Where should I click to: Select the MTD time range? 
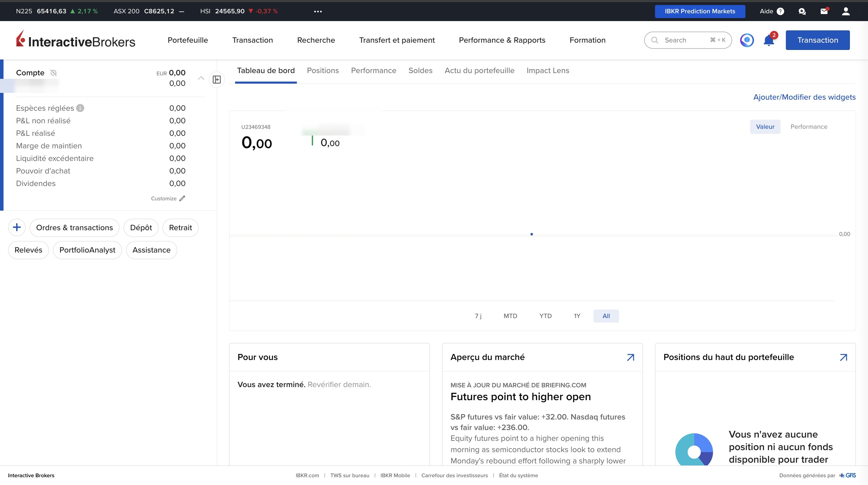[x=510, y=316]
